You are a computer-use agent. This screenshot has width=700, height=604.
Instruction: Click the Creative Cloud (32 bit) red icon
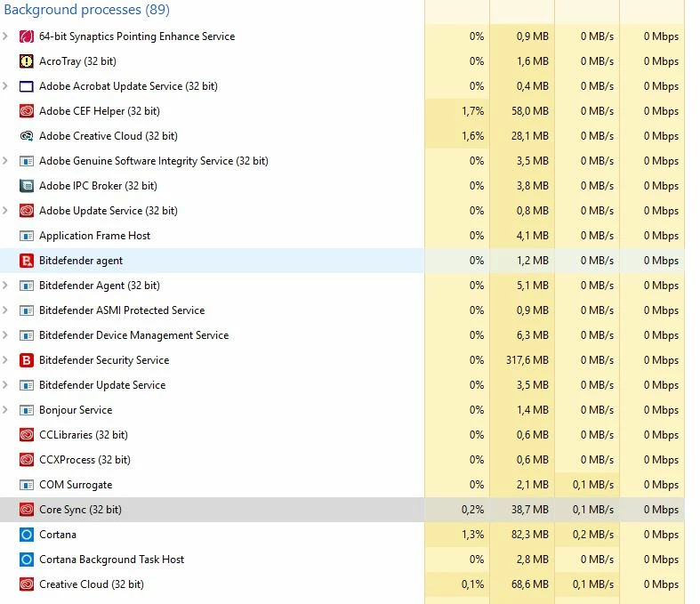[27, 584]
